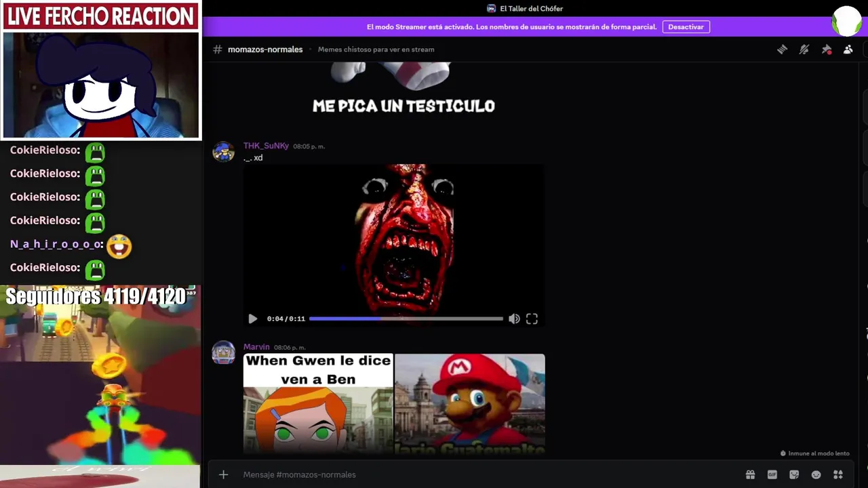
Task: Click the momazos-normales channel name
Action: pos(265,49)
